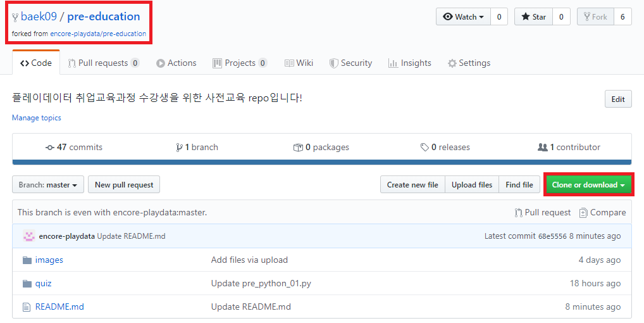The height and width of the screenshot is (323, 644).
Task: Click the eye icon on Watch button
Action: click(448, 17)
